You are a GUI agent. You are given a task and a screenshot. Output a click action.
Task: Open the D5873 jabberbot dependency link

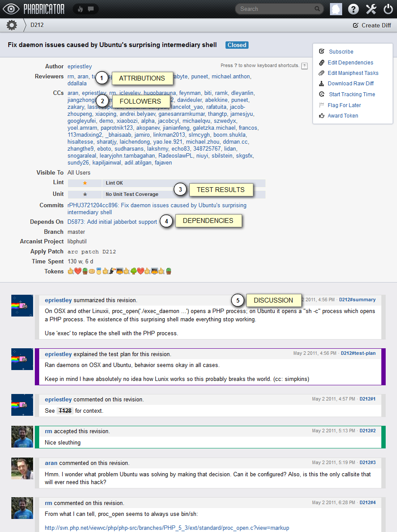(x=112, y=222)
